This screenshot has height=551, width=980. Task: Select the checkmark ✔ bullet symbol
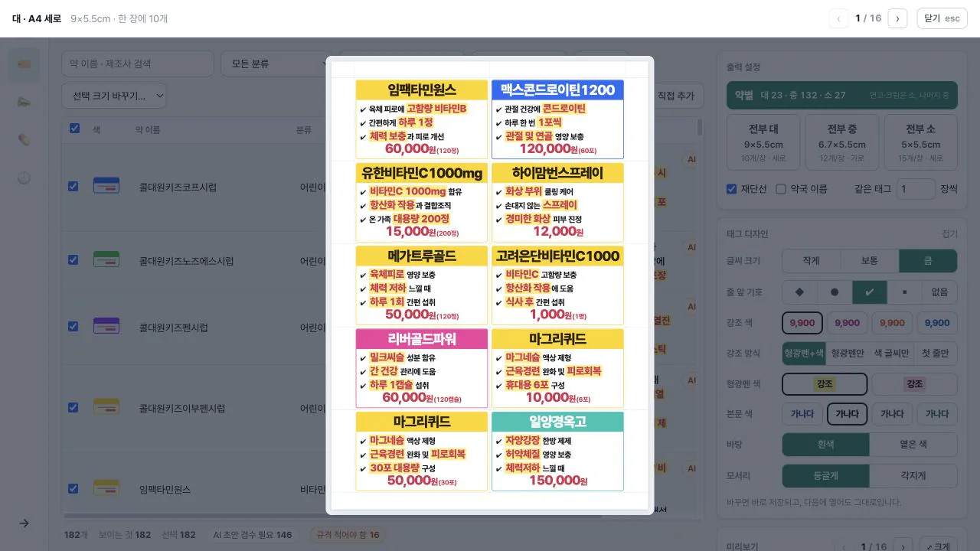pyautogui.click(x=869, y=292)
